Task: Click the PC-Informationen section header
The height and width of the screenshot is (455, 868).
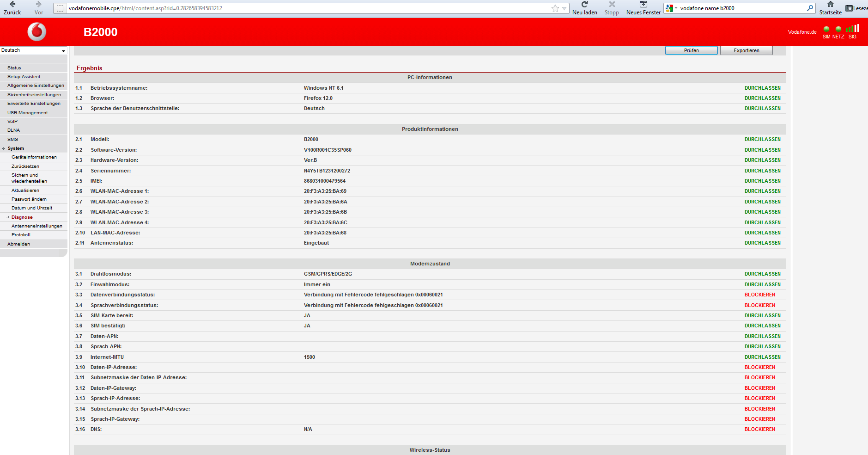Action: pos(430,77)
